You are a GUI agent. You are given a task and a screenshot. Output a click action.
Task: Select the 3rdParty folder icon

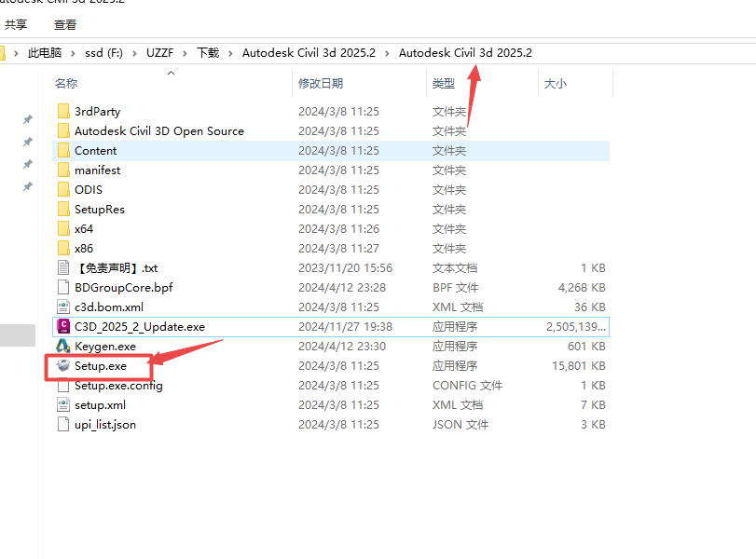click(62, 112)
